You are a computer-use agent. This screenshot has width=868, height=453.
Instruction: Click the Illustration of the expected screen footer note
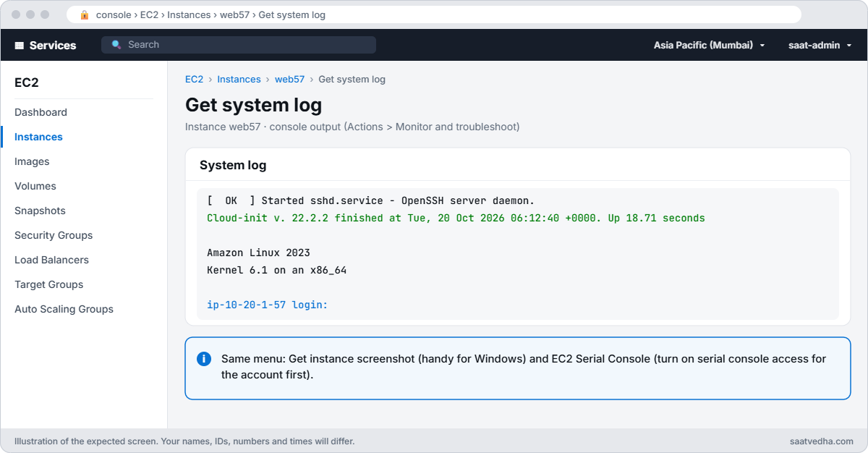[184, 441]
